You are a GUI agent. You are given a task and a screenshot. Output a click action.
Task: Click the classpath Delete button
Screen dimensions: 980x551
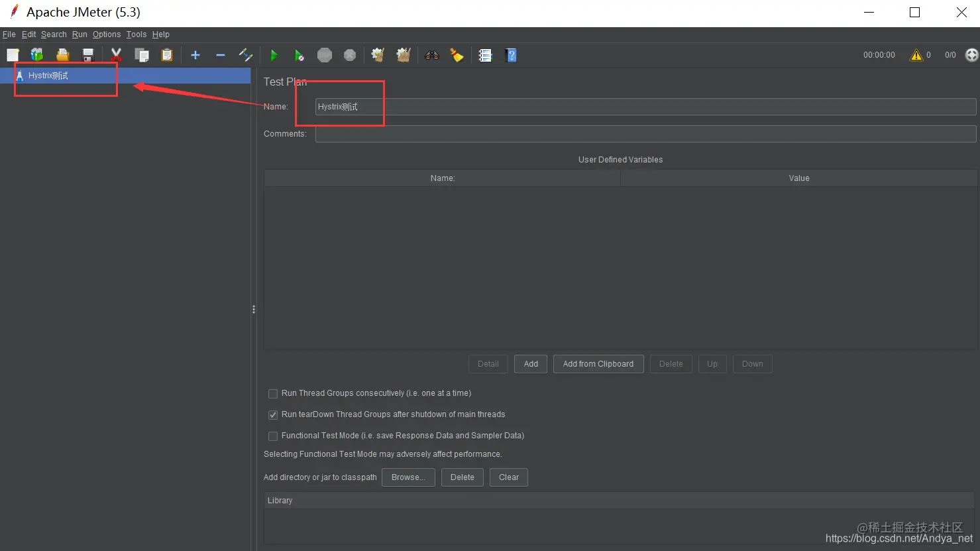[463, 477]
